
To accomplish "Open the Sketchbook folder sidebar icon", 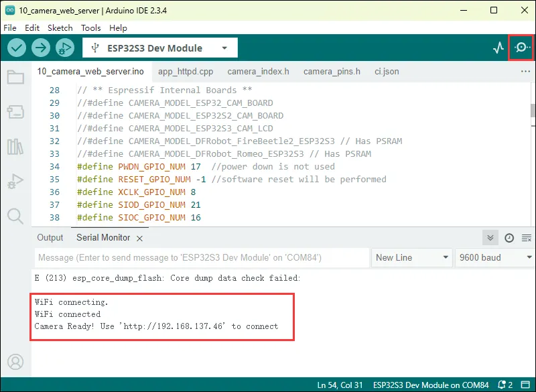I will (15, 77).
